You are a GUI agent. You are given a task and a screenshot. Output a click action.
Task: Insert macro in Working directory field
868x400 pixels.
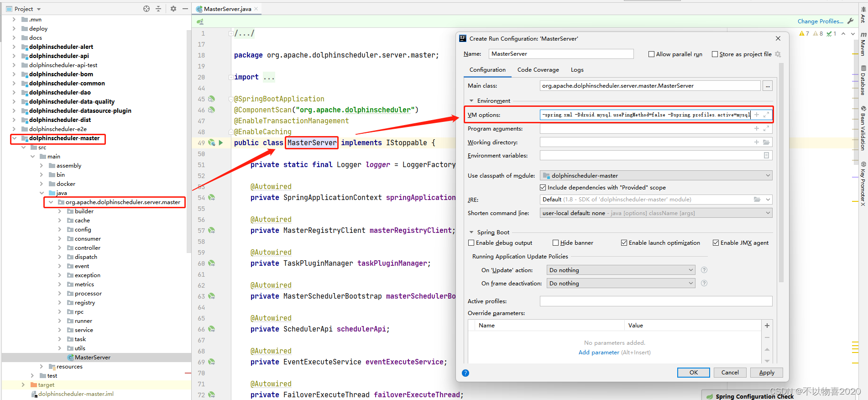pos(757,142)
